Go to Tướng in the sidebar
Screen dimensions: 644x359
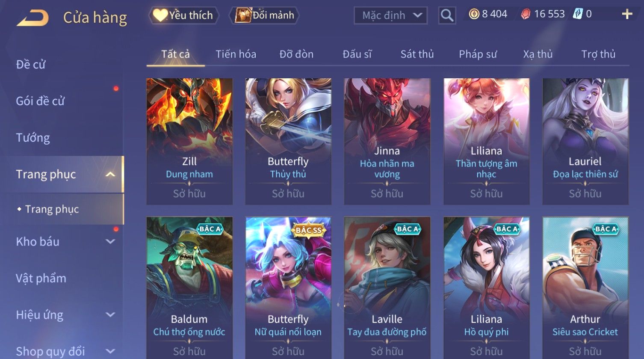coord(33,138)
